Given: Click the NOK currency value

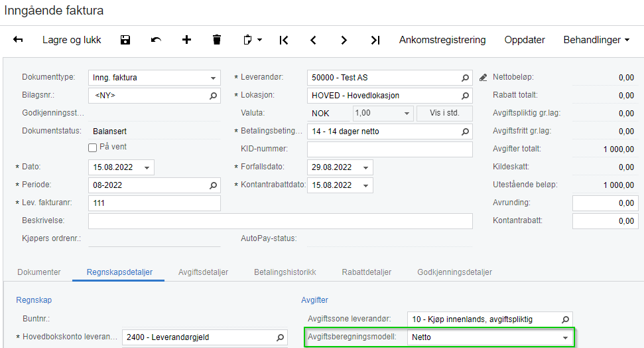Looking at the screenshot, I should click(320, 114).
